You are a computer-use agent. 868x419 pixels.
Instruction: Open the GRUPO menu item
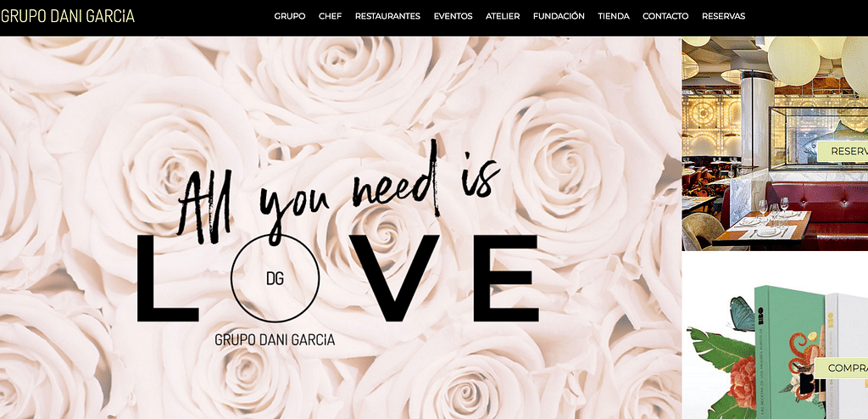[290, 16]
